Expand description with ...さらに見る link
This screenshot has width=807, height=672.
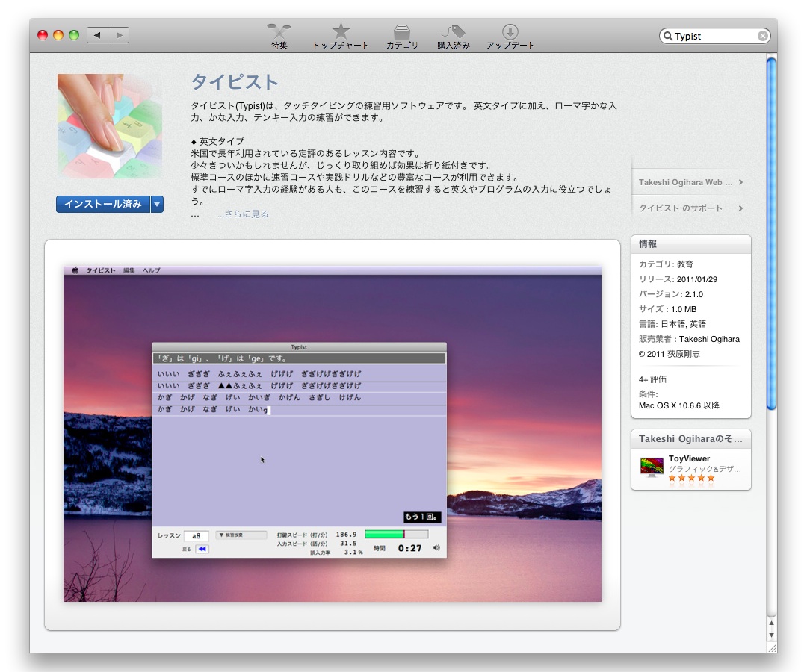(x=243, y=214)
